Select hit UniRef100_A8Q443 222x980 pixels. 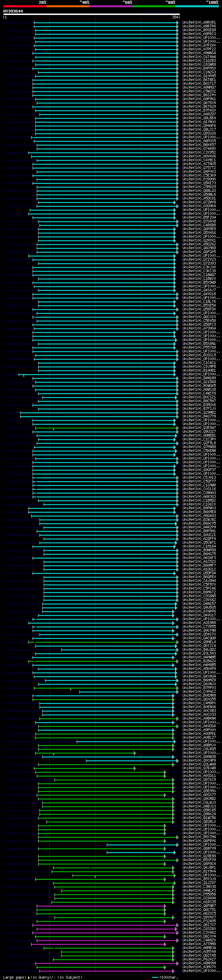coord(199,516)
